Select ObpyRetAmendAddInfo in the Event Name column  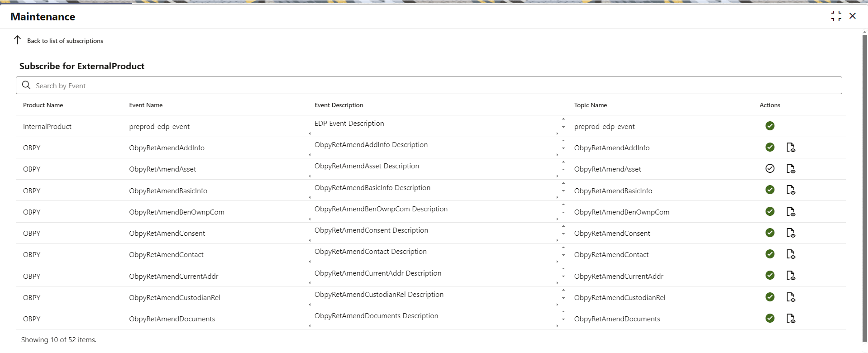[x=167, y=148]
